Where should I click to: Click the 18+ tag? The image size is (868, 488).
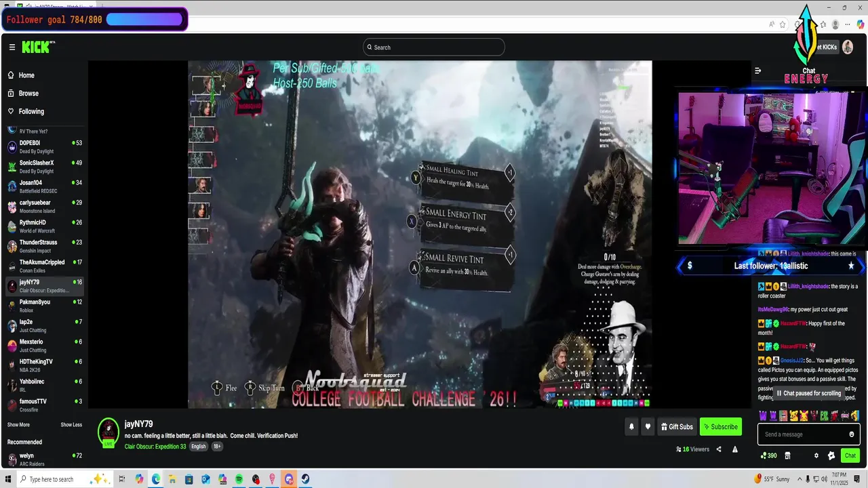(x=217, y=447)
